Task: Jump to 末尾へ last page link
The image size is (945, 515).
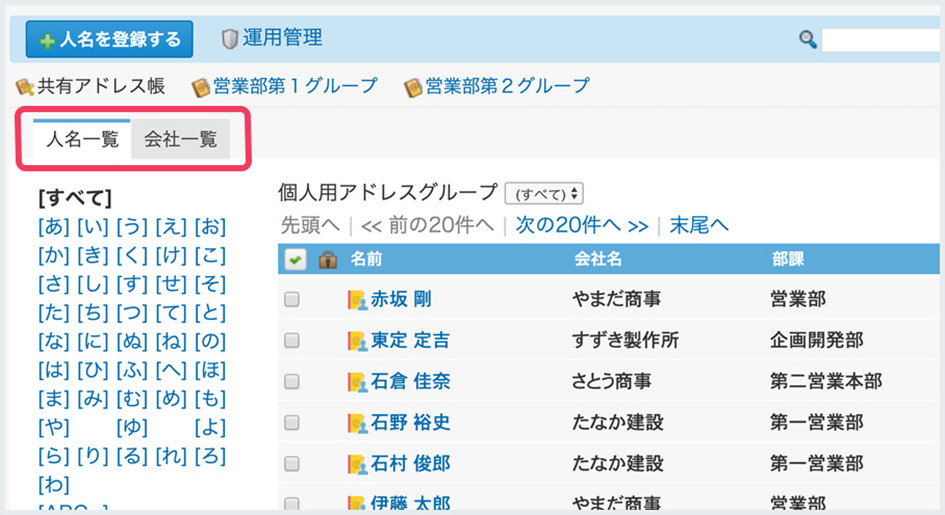Action: (699, 225)
